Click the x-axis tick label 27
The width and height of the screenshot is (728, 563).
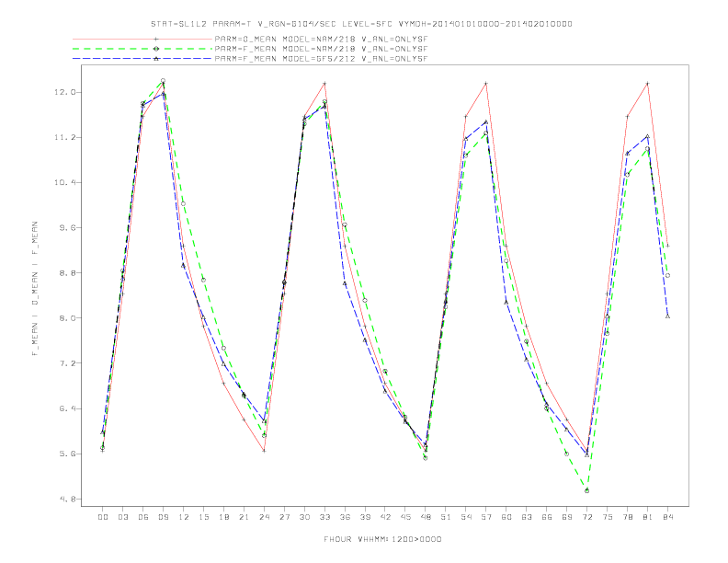[x=285, y=517]
